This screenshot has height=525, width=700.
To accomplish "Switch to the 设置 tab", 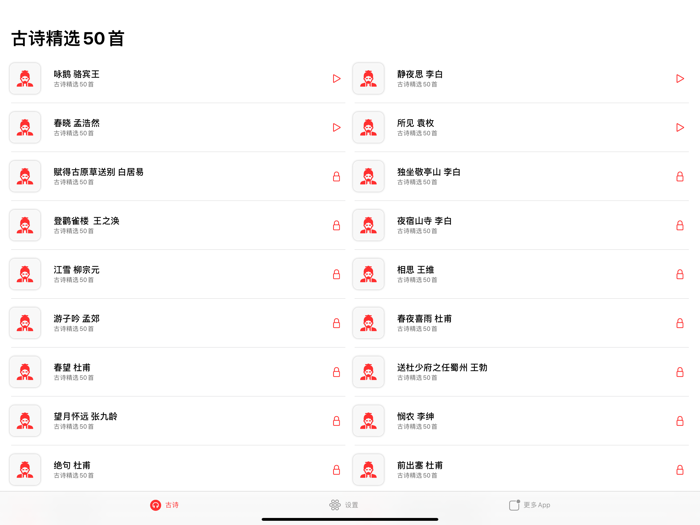I will [344, 505].
